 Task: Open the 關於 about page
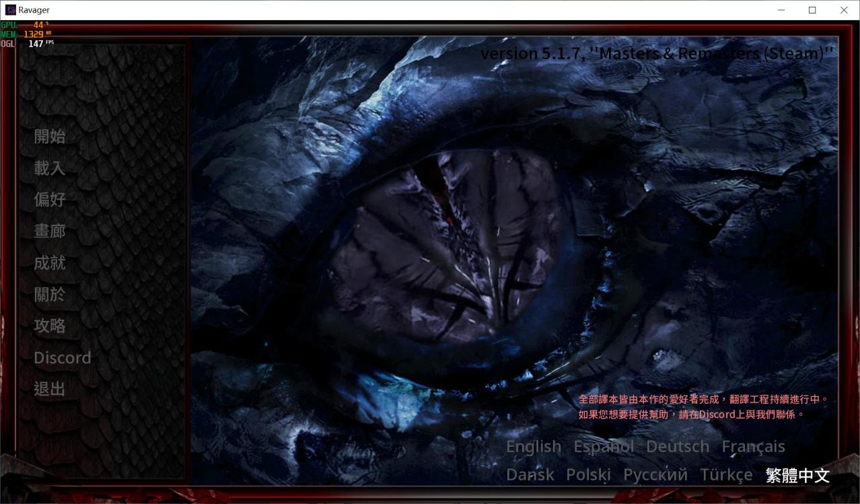(x=50, y=294)
